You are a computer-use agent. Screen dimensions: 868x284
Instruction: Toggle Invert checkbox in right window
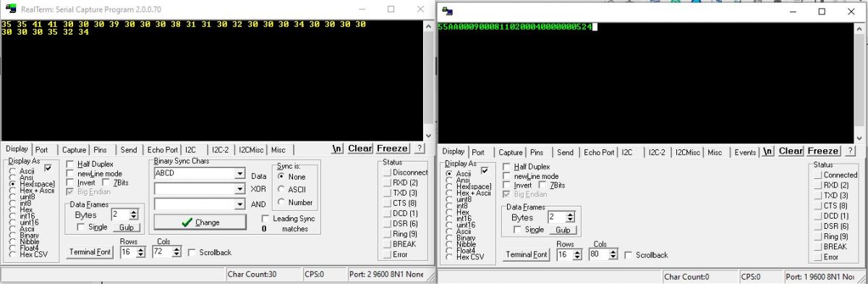pos(516,185)
